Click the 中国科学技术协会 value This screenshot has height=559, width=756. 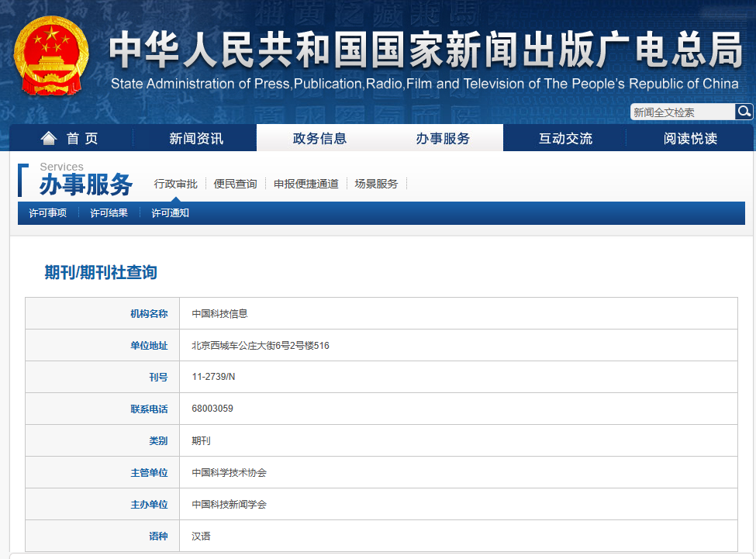(x=229, y=473)
